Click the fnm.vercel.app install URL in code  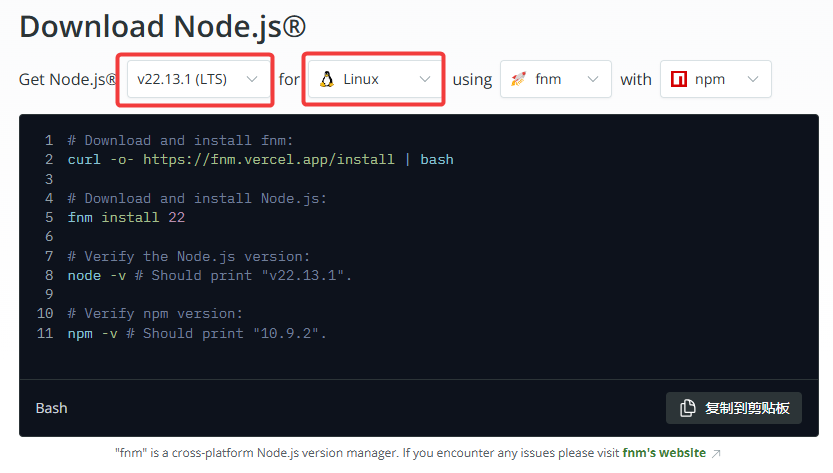coord(269,159)
